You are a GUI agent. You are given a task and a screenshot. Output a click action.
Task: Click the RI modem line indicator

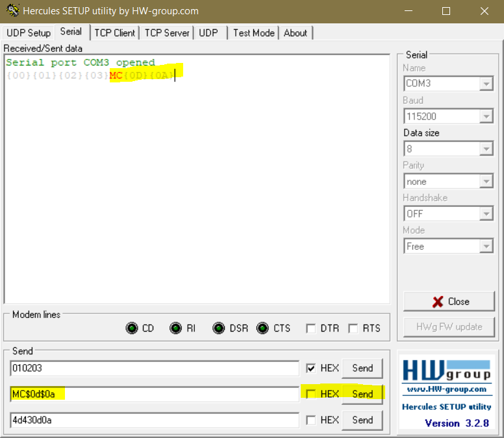pyautogui.click(x=175, y=328)
